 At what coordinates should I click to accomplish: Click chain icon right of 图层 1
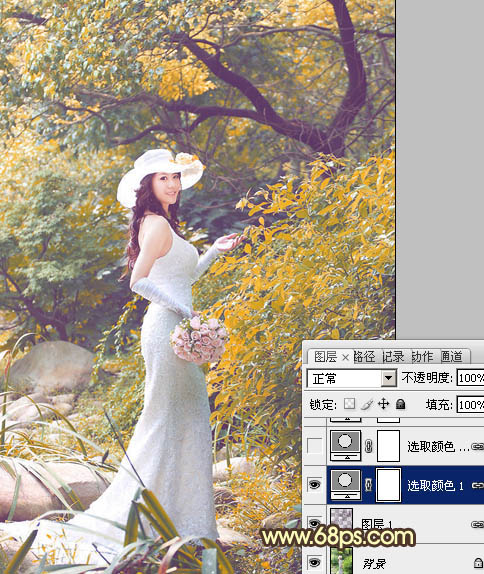tap(477, 524)
